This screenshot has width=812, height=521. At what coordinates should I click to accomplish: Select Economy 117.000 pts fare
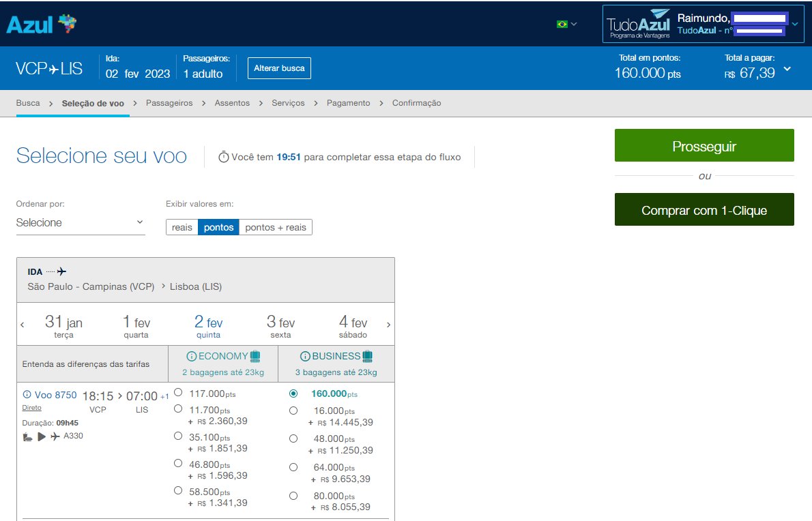(178, 392)
